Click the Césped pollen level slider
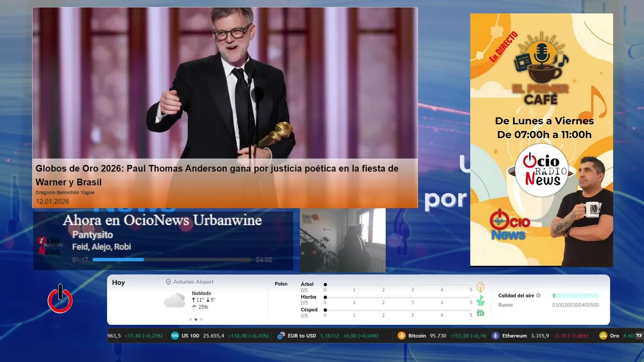644x362 pixels. point(398,310)
